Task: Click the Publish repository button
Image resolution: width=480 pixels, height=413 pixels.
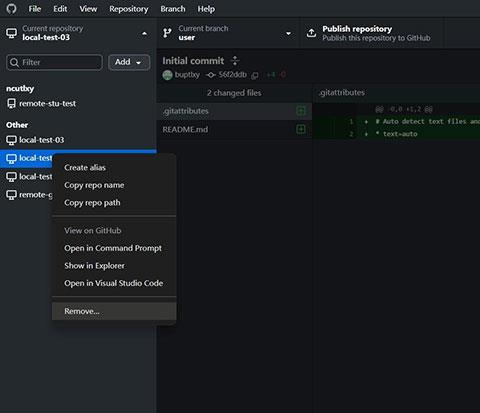Action: [x=373, y=33]
